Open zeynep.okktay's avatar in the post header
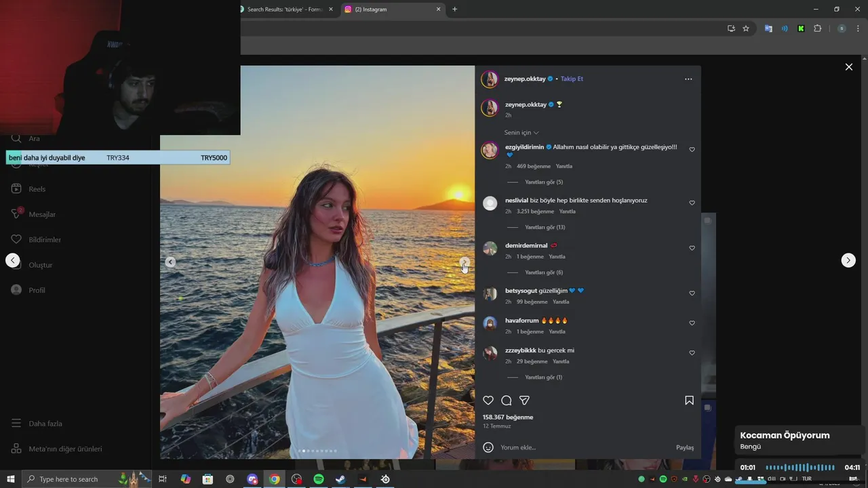This screenshot has height=488, width=868. 490,79
